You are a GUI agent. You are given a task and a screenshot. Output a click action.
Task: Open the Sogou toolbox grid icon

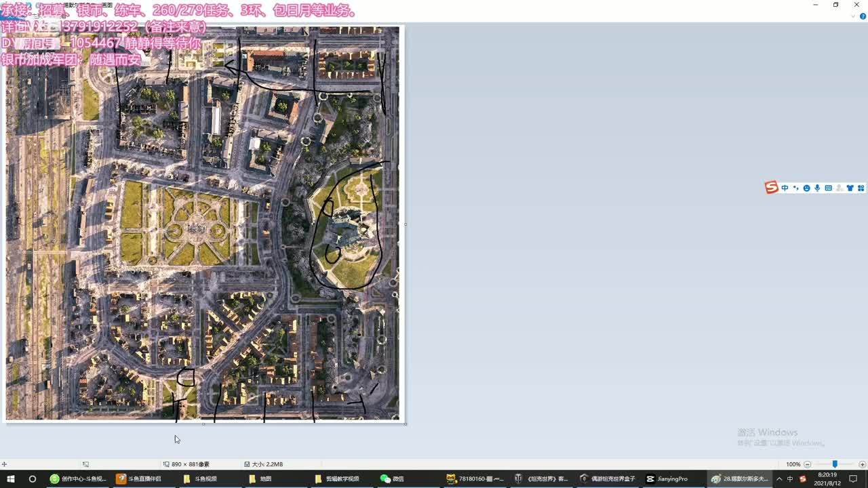(x=861, y=188)
